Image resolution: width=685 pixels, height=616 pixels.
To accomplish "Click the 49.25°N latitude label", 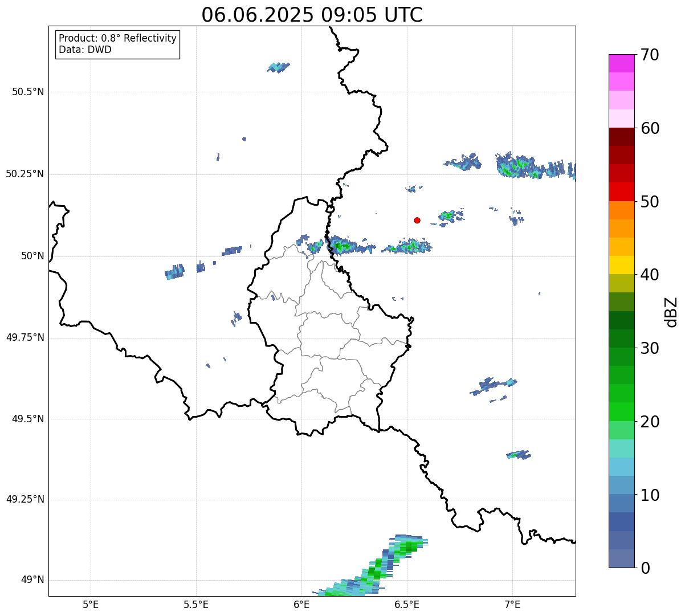I will coord(25,500).
